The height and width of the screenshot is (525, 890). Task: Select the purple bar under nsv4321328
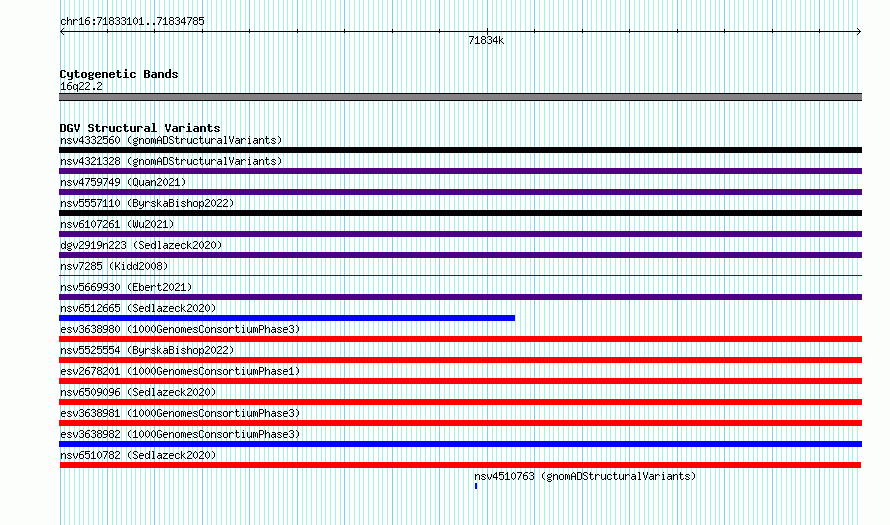tap(460, 171)
